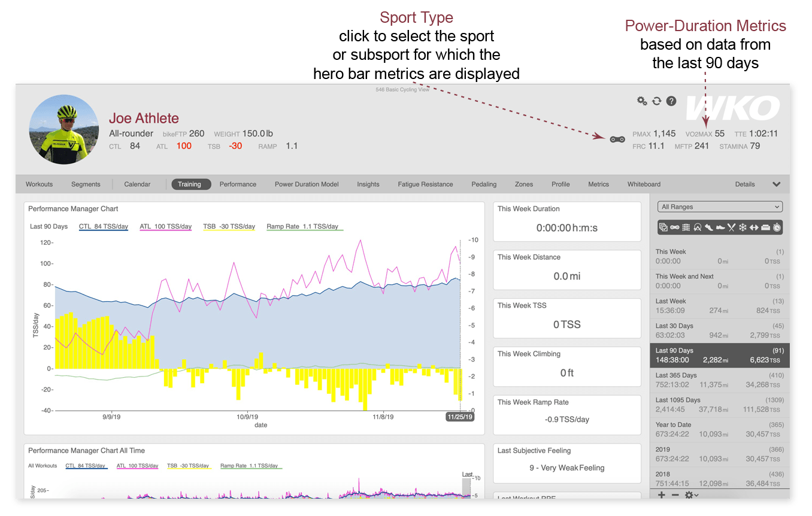812x516 pixels.
Task: Click the bike chain sport type icon beside PMAX
Action: [x=617, y=139]
